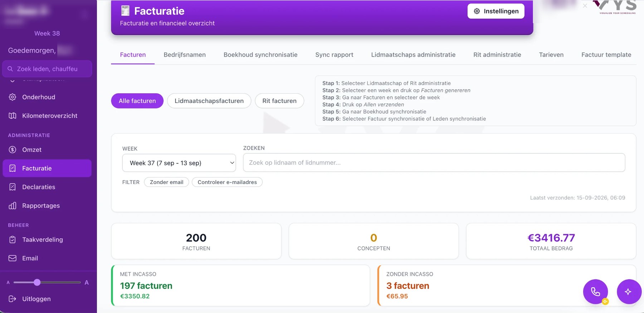This screenshot has height=313, width=644.
Task: Click the Kilometeroverzicht map icon
Action: click(13, 116)
